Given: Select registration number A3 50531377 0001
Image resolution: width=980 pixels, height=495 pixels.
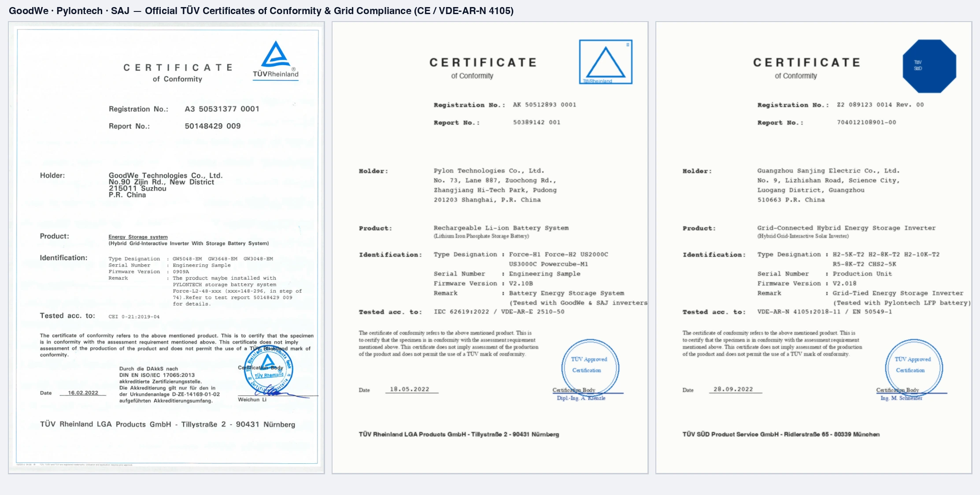Looking at the screenshot, I should 222,109.
